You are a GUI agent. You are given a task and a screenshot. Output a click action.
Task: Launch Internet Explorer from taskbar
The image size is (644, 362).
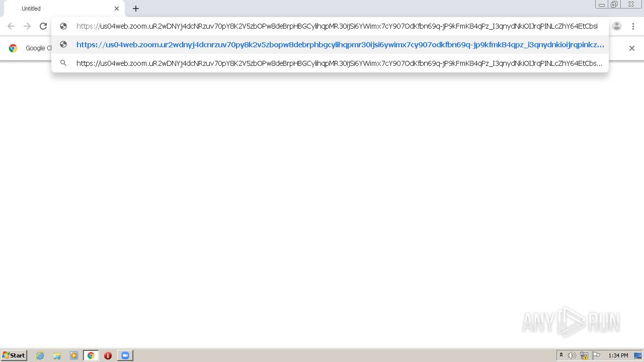tap(40, 355)
